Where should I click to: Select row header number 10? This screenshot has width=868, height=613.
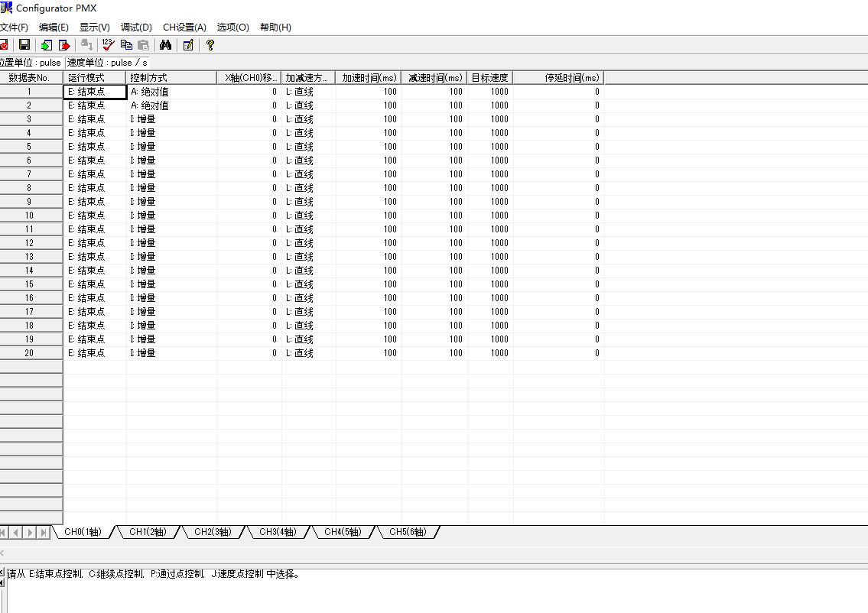[31, 216]
